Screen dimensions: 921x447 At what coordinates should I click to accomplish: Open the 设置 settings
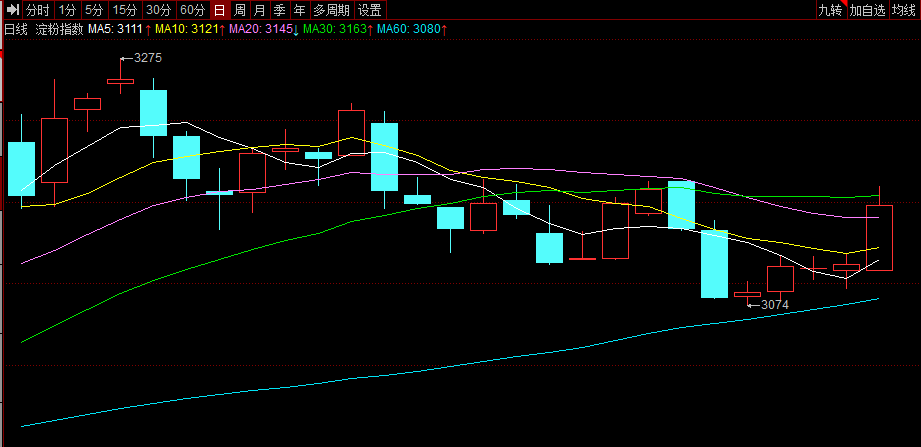(x=370, y=9)
